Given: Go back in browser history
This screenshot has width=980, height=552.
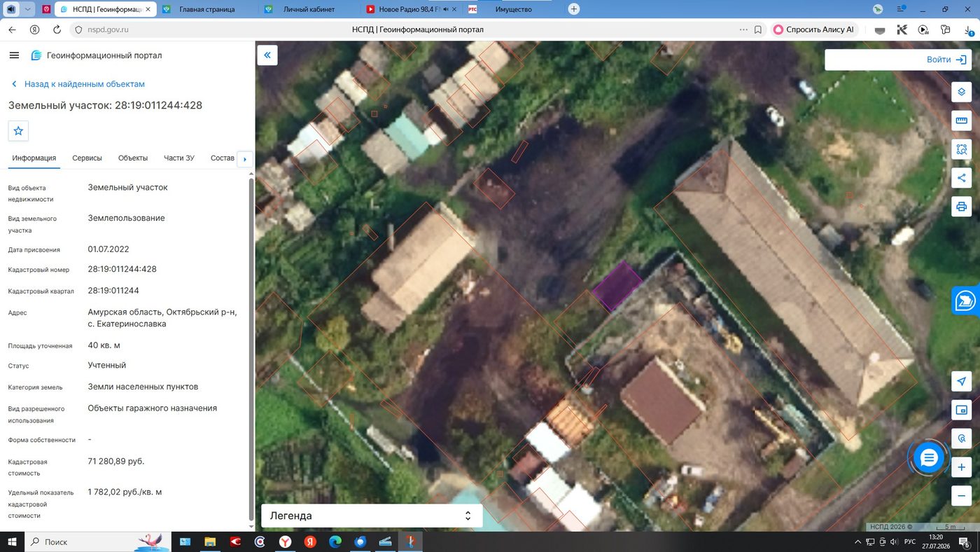Looking at the screenshot, I should click(12, 29).
